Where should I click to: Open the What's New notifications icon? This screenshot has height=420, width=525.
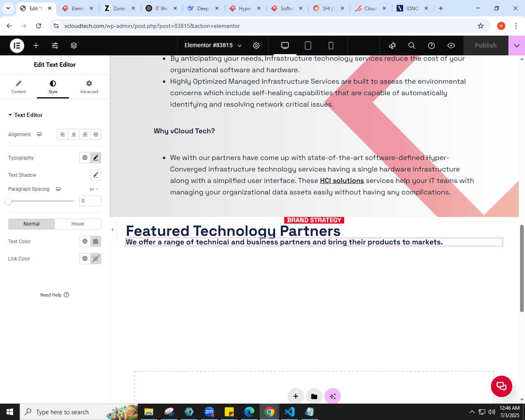pyautogui.click(x=392, y=46)
